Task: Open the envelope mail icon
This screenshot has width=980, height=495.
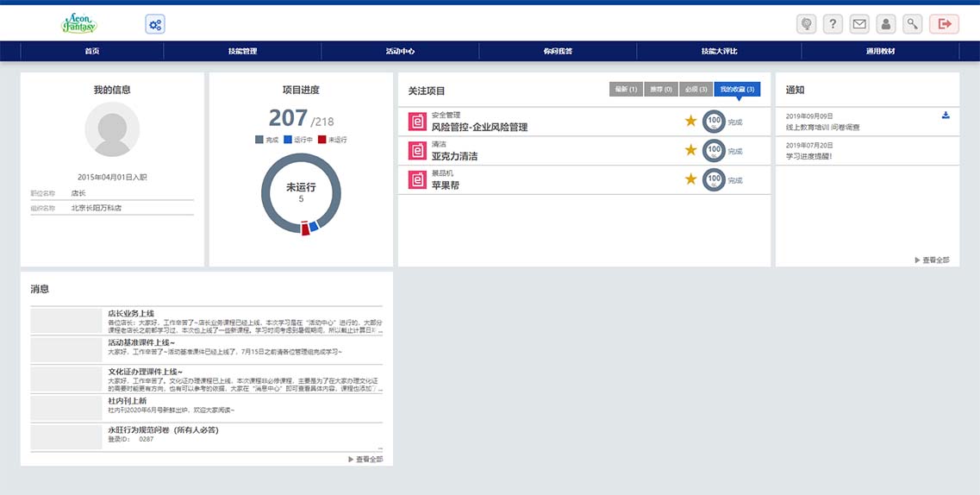Action: pyautogui.click(x=859, y=24)
